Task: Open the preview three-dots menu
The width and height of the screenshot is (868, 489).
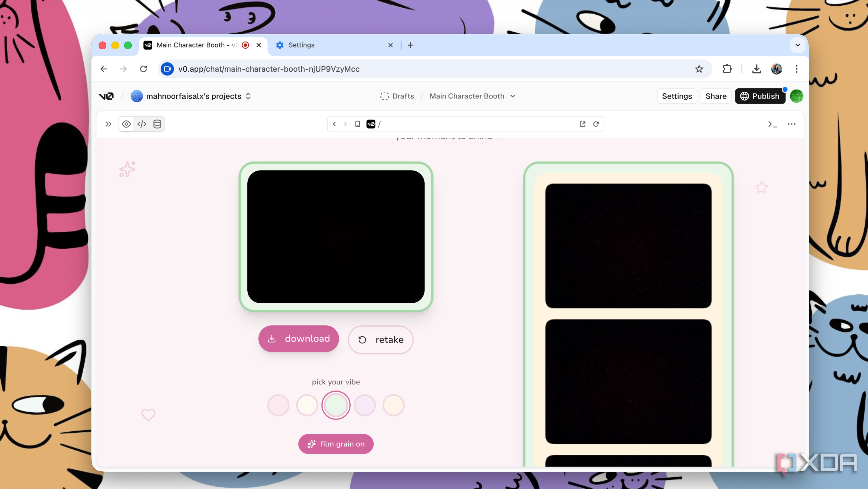Action: coord(792,124)
